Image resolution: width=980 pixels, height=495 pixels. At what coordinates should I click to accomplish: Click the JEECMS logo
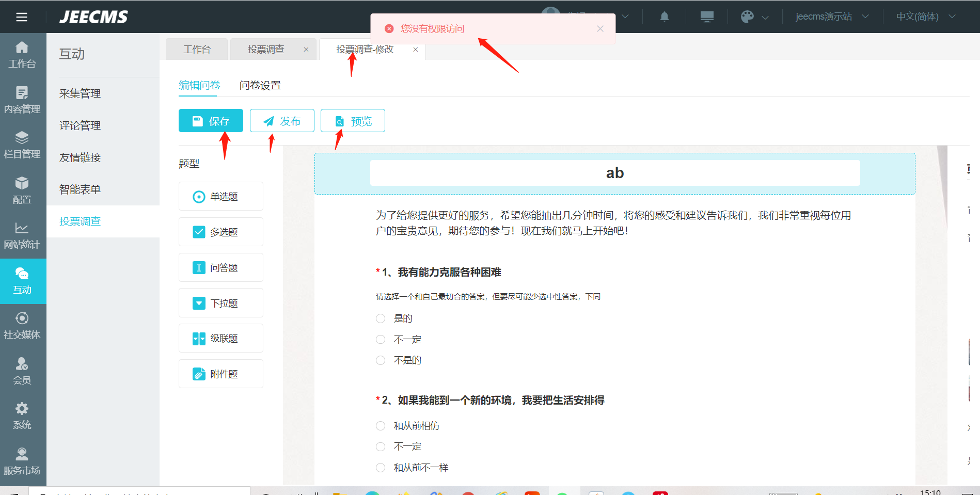coord(94,17)
